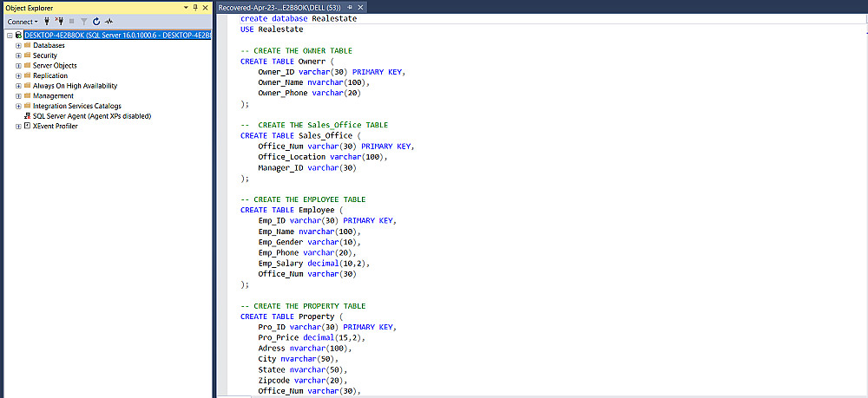Image resolution: width=868 pixels, height=398 pixels.
Task: Click the Management folder icon
Action: 27,95
